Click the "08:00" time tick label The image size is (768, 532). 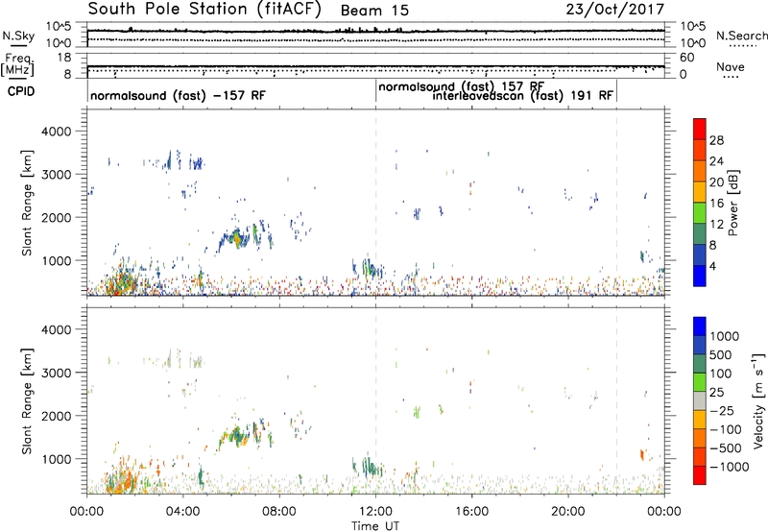[x=279, y=512]
